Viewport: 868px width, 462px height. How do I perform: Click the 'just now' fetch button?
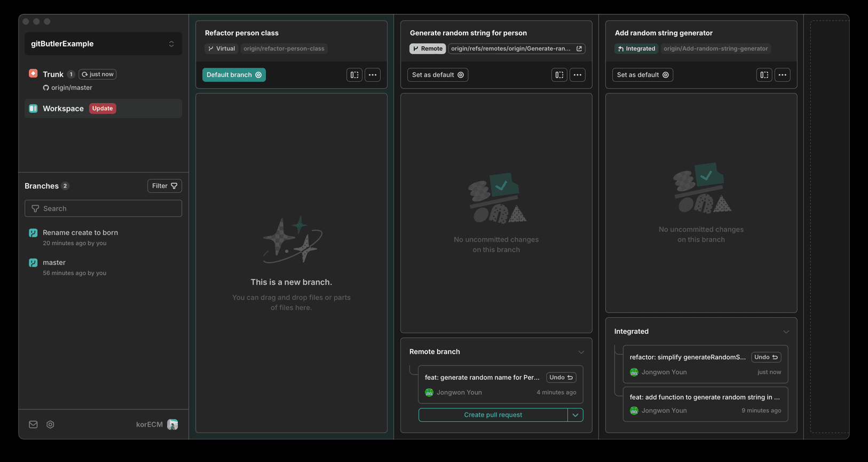coord(98,74)
